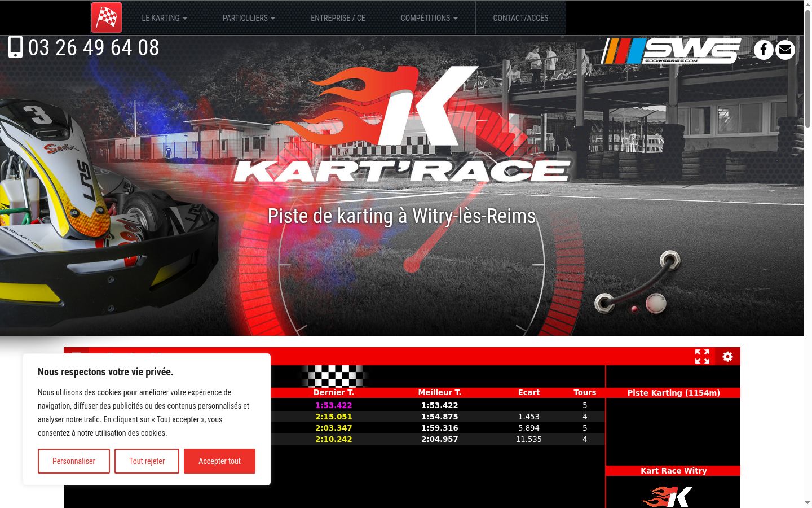The width and height of the screenshot is (812, 508).
Task: Go to the ENTREPRISE / CE menu item
Action: 338,18
